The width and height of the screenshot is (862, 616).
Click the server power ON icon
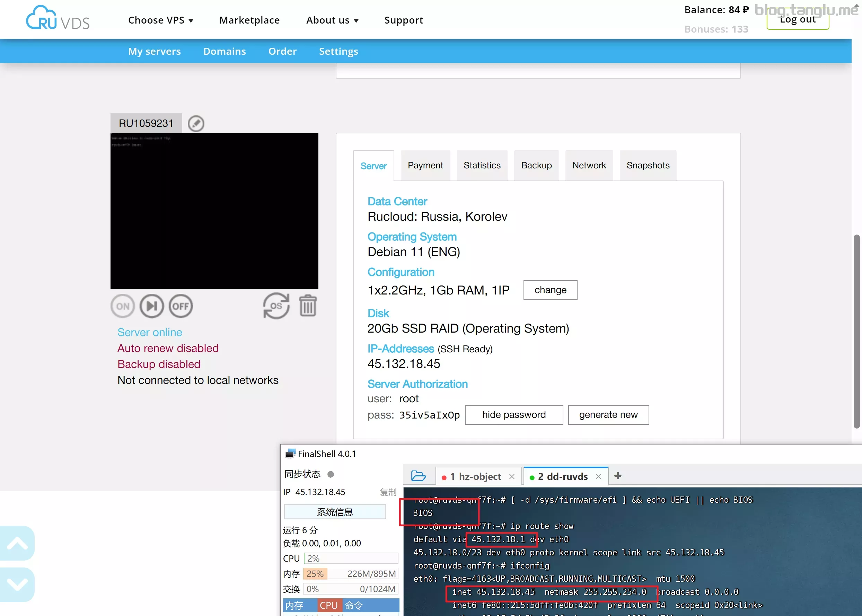(122, 306)
